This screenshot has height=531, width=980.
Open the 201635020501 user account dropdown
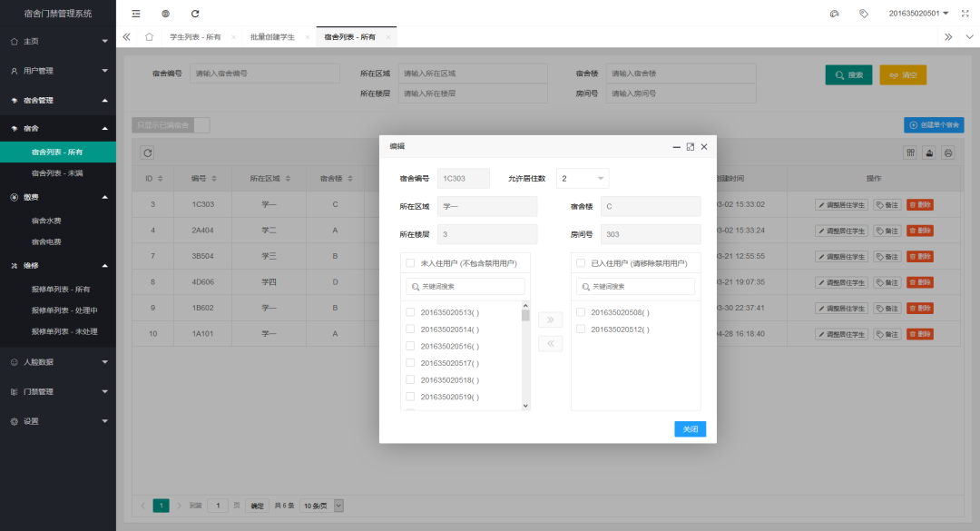(916, 13)
